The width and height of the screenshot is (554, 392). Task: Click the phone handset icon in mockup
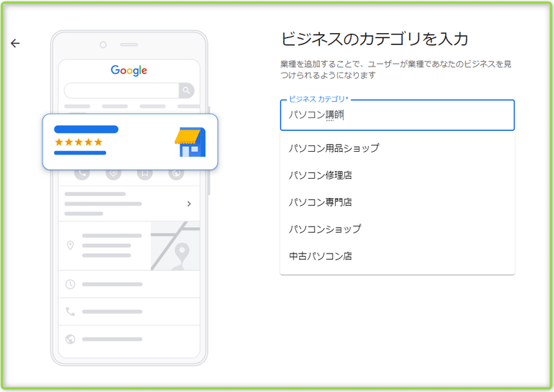pos(71,312)
